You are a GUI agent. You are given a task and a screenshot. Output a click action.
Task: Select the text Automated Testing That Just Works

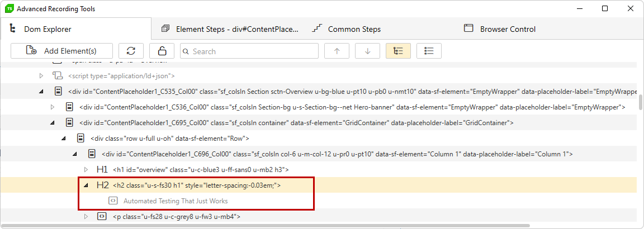(x=176, y=201)
